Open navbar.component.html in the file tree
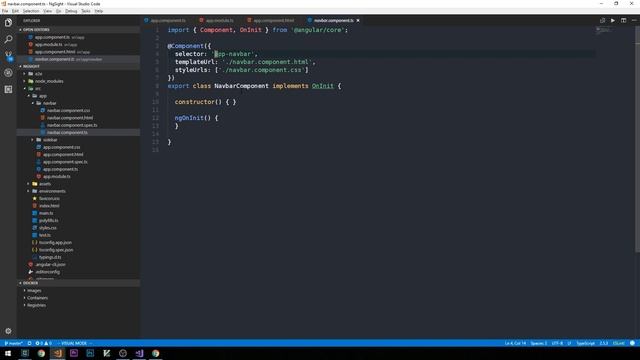Screen dimensions: 640x360 [x=78, y=118]
